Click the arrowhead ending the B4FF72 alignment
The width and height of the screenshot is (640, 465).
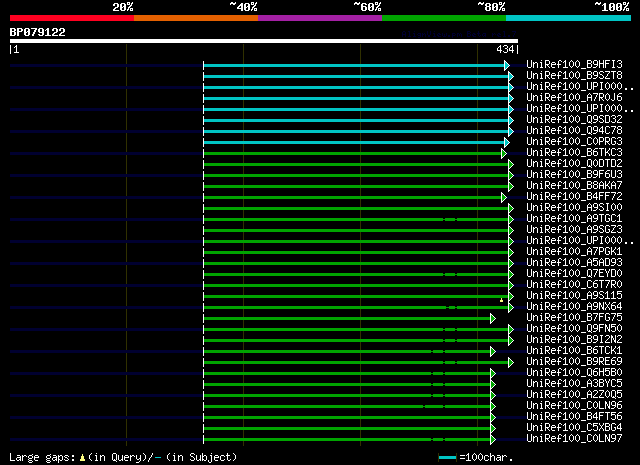504,198
